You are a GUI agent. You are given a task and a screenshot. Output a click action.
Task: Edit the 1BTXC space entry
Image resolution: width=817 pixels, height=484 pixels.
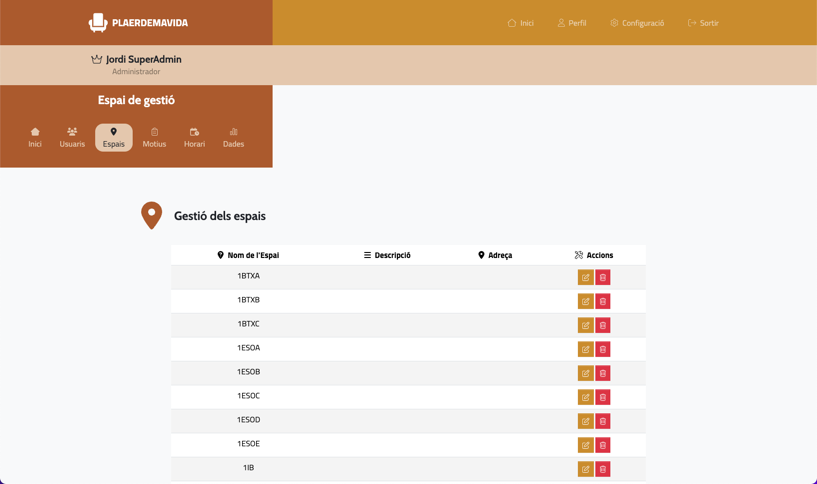[585, 325]
